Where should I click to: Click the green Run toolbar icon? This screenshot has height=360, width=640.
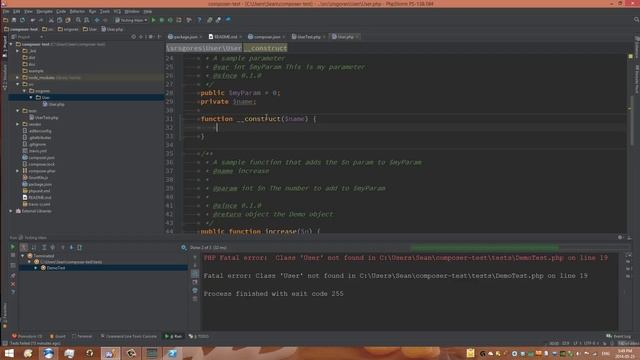click(x=153, y=20)
